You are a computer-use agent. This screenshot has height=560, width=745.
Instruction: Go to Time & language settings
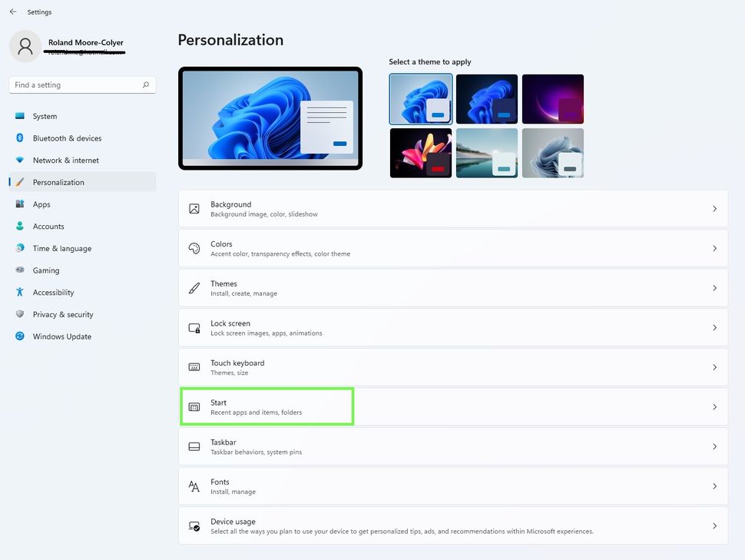point(61,248)
